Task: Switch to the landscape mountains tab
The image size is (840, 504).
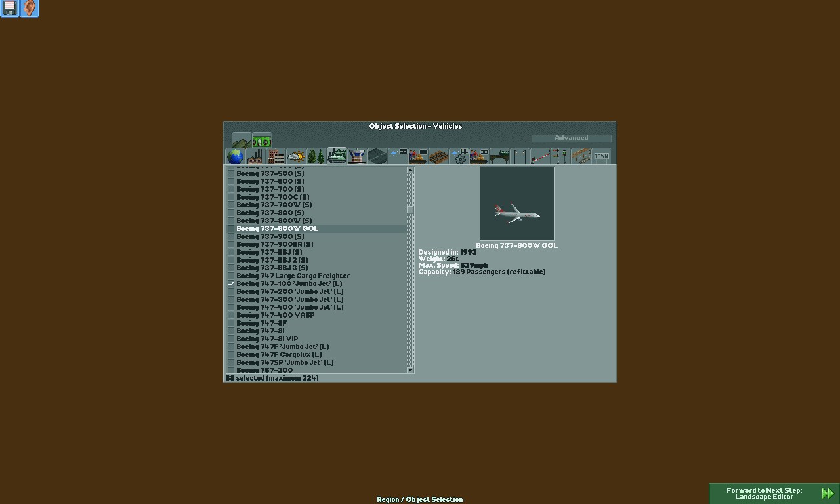Action: tap(241, 140)
